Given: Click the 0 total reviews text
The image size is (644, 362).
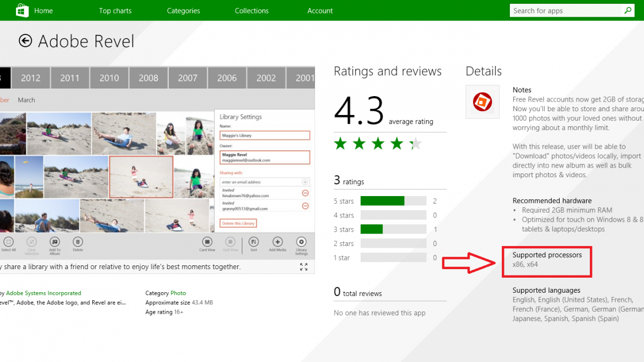Looking at the screenshot, I should tap(358, 292).
